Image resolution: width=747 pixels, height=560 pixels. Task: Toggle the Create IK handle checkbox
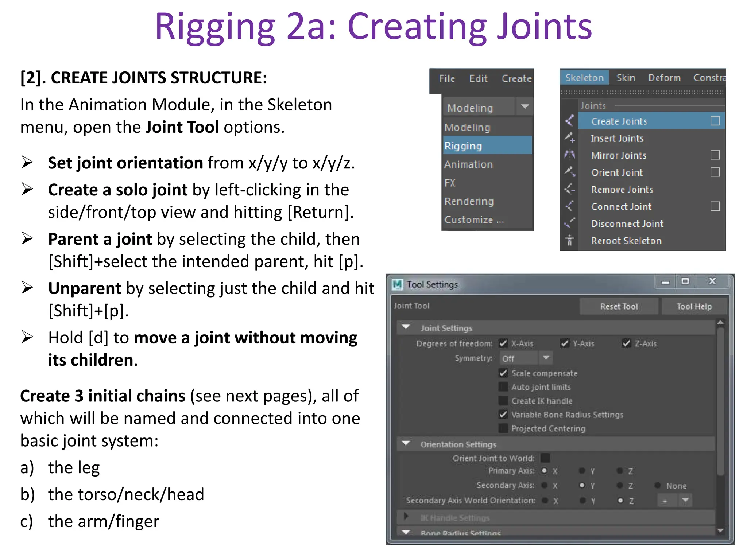pyautogui.click(x=503, y=401)
